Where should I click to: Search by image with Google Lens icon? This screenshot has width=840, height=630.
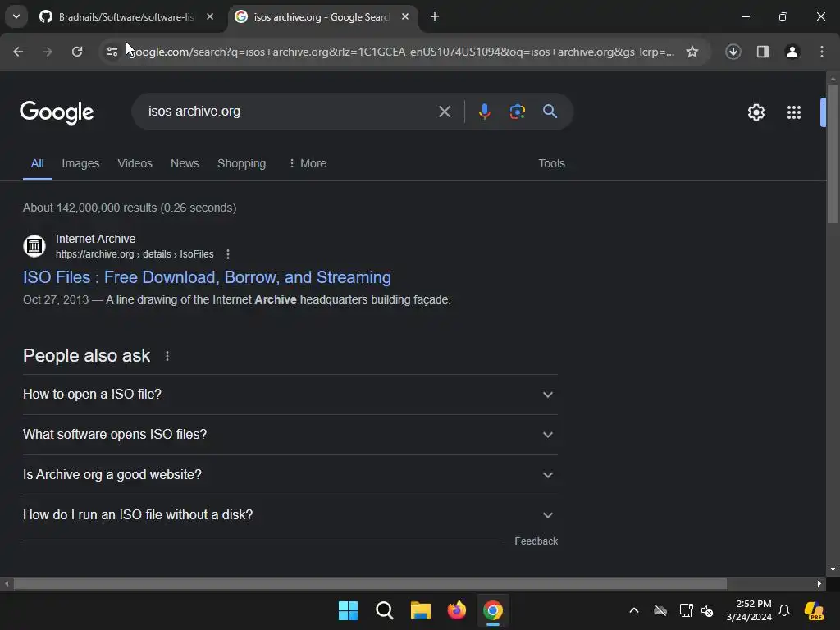click(x=517, y=112)
